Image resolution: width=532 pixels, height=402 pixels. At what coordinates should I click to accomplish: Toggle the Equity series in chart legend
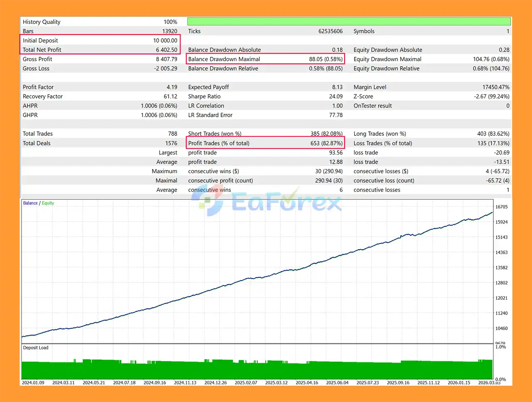tap(48, 203)
